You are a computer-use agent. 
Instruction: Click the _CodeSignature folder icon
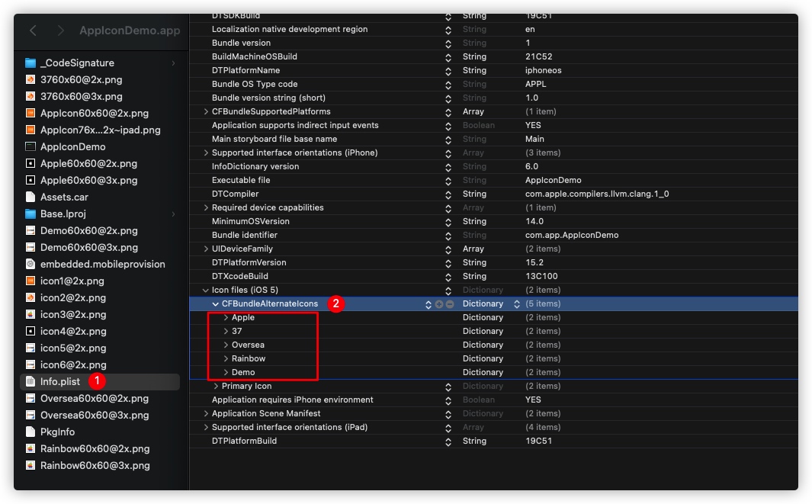tap(30, 63)
